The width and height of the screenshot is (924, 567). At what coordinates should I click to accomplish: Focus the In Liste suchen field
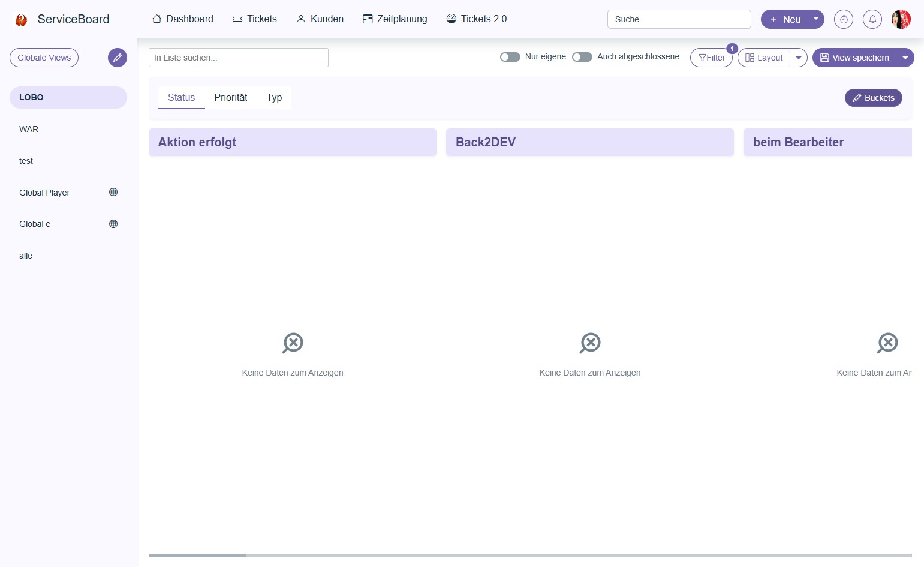click(x=238, y=58)
